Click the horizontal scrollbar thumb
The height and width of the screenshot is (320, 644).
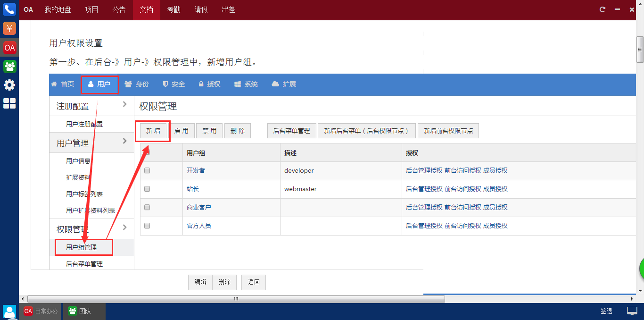point(236,299)
